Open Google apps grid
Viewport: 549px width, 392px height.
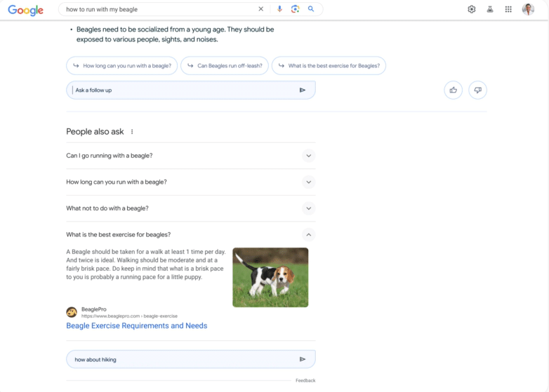click(x=508, y=9)
